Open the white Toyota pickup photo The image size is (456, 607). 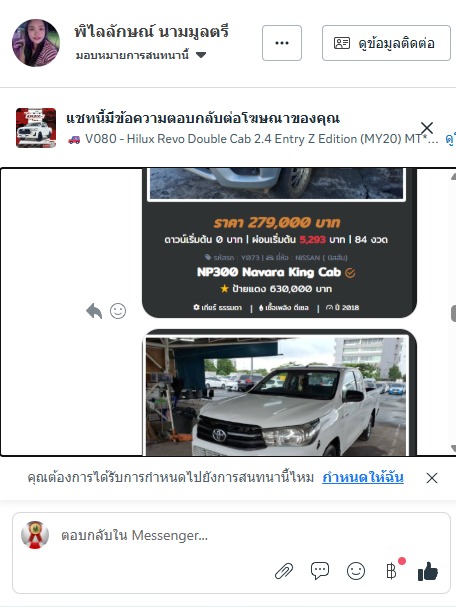coord(276,396)
